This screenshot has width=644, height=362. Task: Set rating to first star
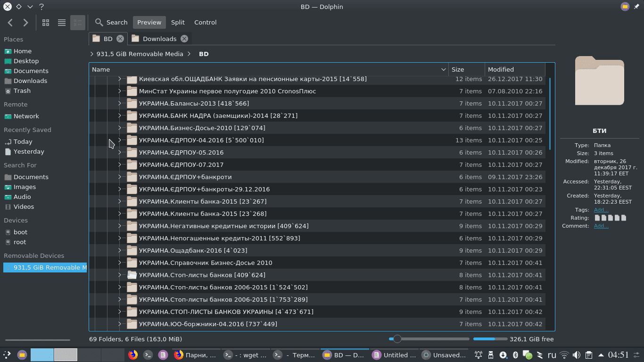click(x=597, y=218)
